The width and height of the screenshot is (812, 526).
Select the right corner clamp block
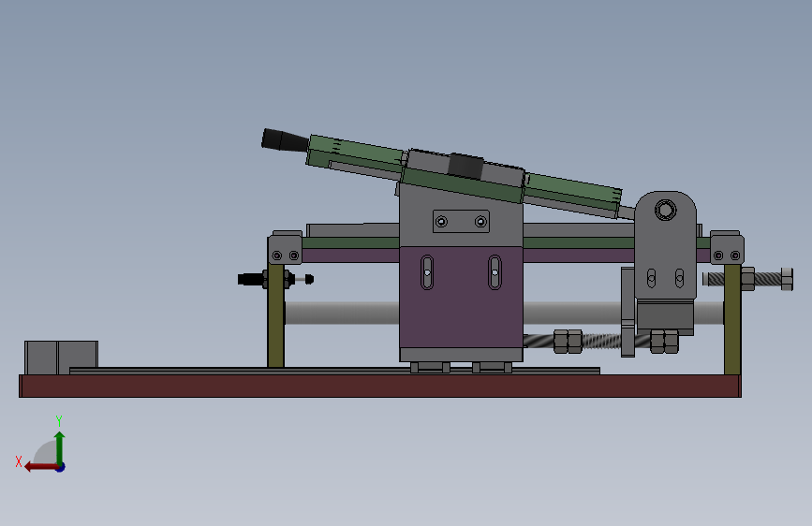point(727,248)
